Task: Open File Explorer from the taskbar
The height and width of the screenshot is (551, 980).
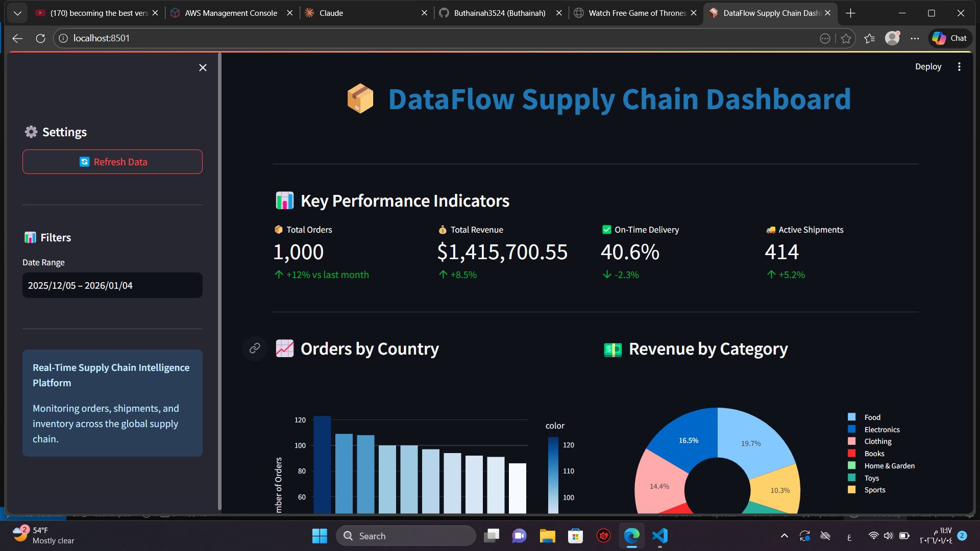Action: [x=547, y=536]
